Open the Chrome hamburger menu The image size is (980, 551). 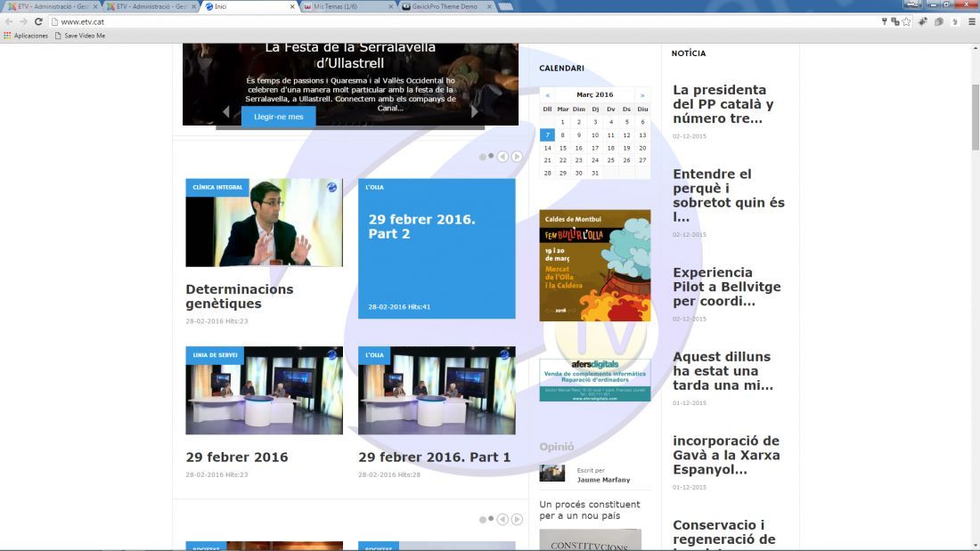pyautogui.click(x=971, y=21)
